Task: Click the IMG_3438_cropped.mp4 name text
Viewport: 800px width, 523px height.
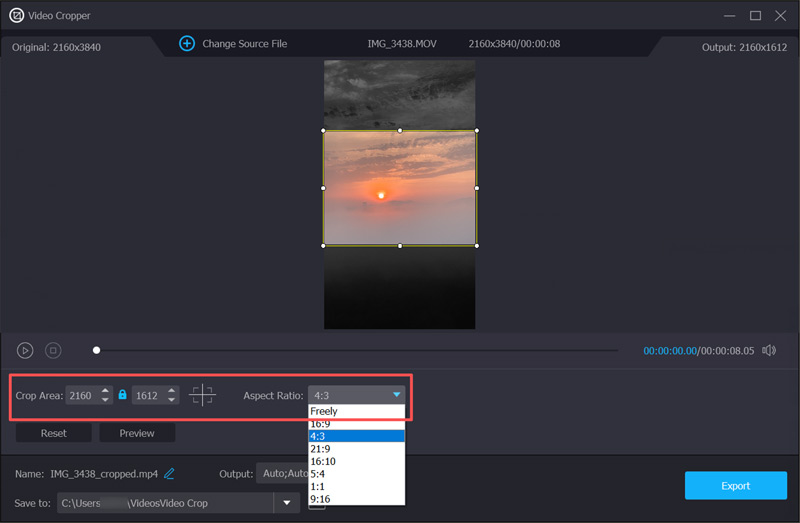Action: 104,474
